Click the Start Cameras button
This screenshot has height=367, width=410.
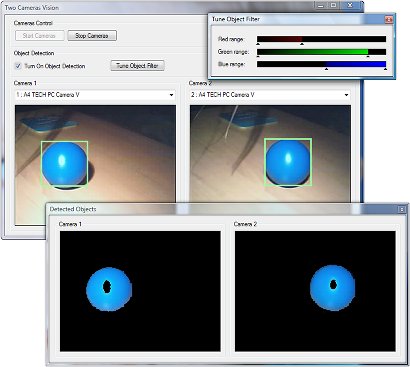click(40, 36)
